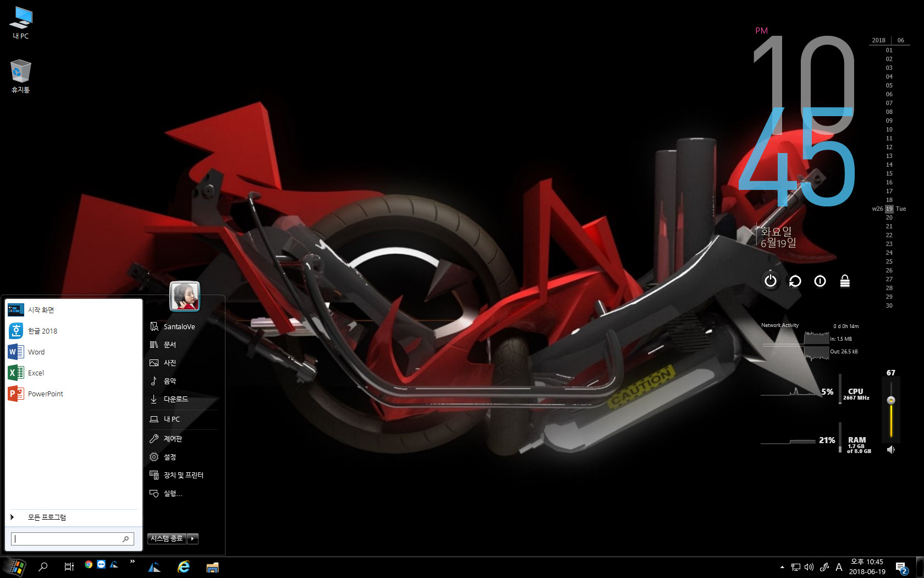Click the search magnifier in search box
This screenshot has width=924, height=578.
tap(126, 539)
